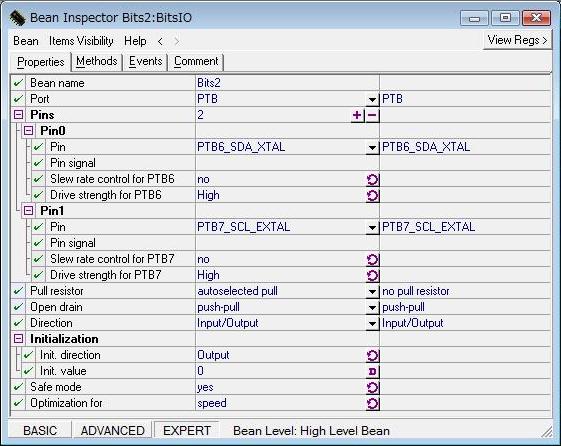Screen dimensions: 561x446
Task: Cycle the Optimization for setting icon
Action: (372, 403)
